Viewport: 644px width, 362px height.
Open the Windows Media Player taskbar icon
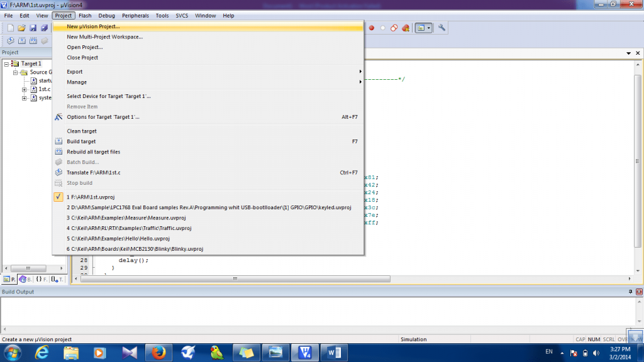(100, 353)
